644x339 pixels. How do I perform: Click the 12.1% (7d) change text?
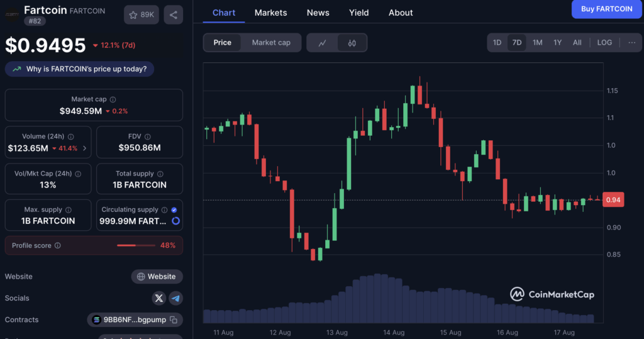pyautogui.click(x=118, y=45)
